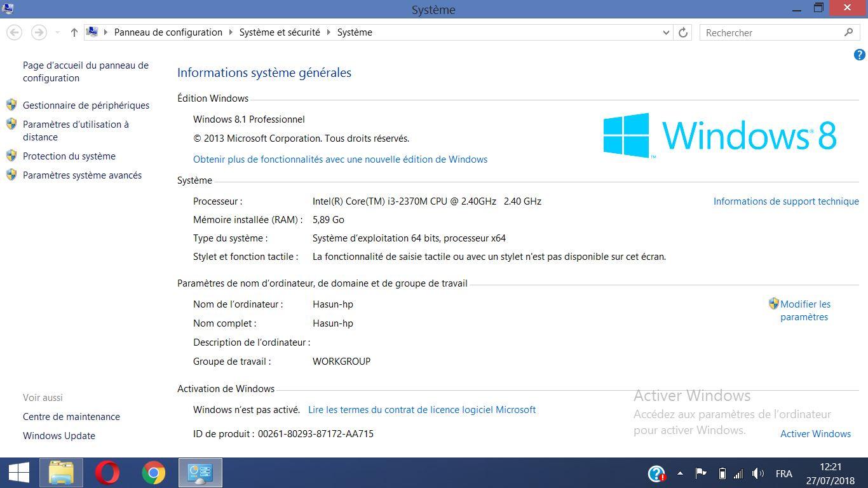Click shield icon beside Protection du système
Viewport: 868px width, 488px height.
pyautogui.click(x=11, y=155)
